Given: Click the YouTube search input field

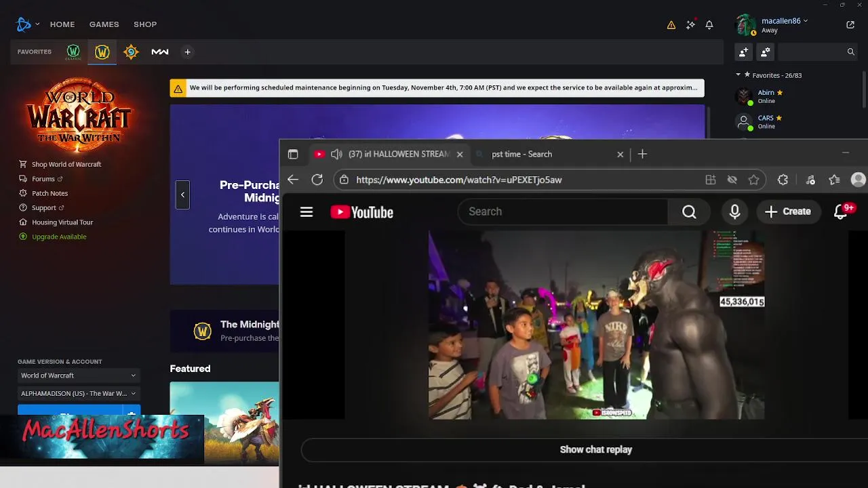Looking at the screenshot, I should 563,212.
